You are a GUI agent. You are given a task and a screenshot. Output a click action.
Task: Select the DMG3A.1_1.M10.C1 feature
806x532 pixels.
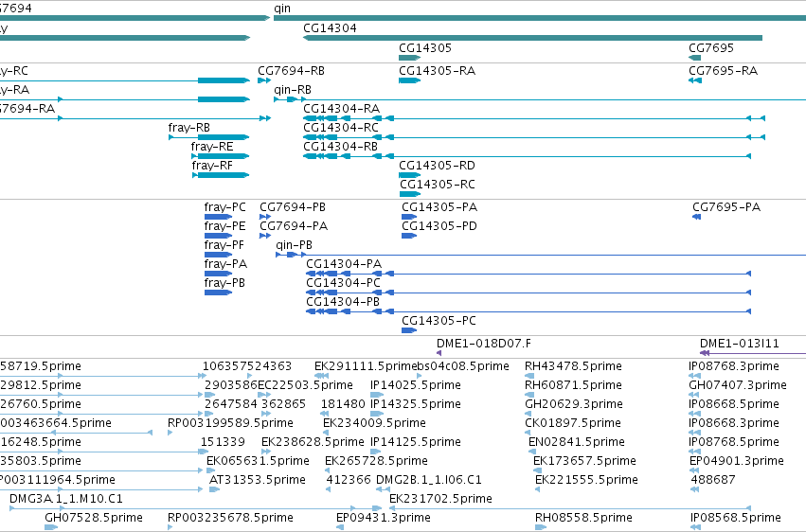[195, 508]
